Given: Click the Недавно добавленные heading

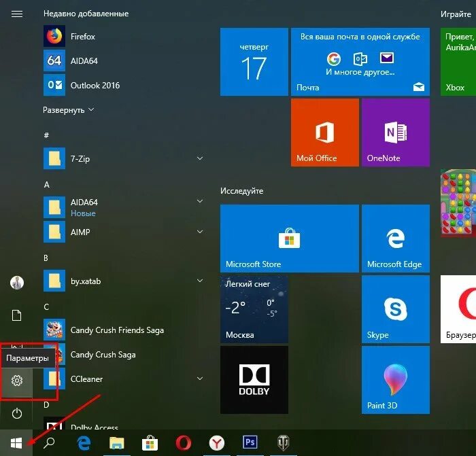Looking at the screenshot, I should [x=86, y=14].
